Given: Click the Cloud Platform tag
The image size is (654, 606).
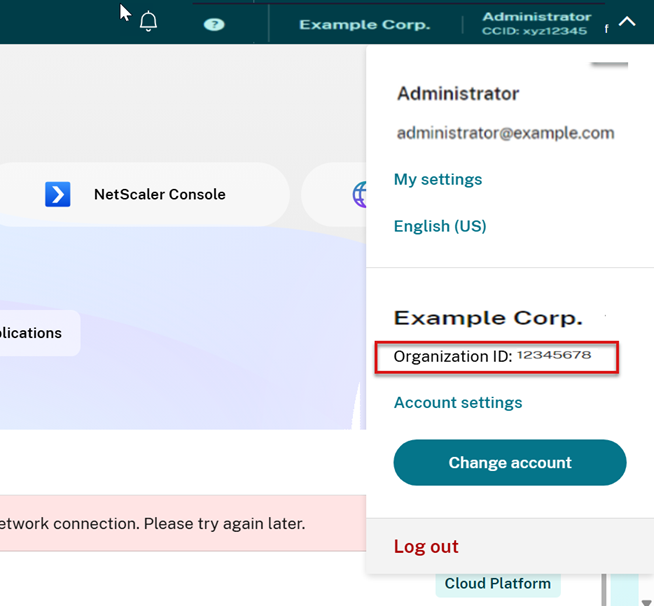Looking at the screenshot, I should click(x=498, y=583).
